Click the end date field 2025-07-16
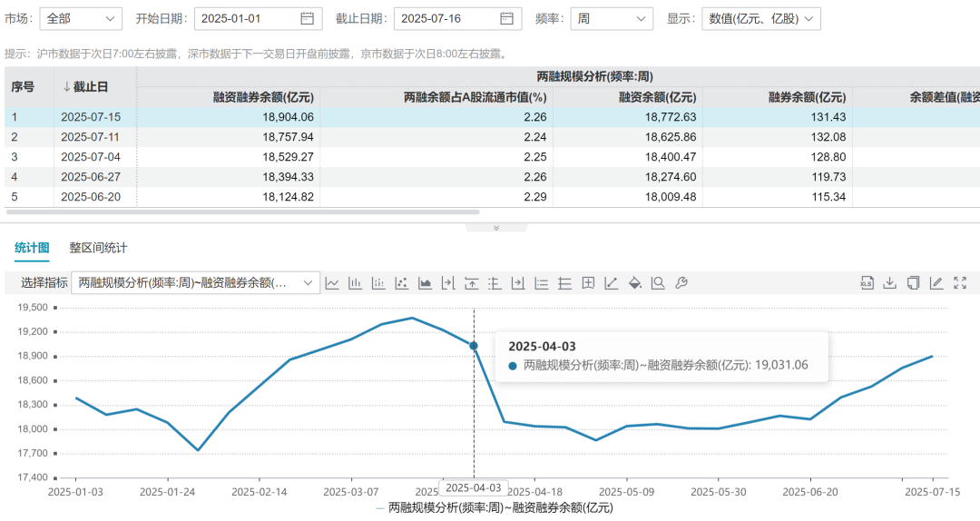 (458, 19)
